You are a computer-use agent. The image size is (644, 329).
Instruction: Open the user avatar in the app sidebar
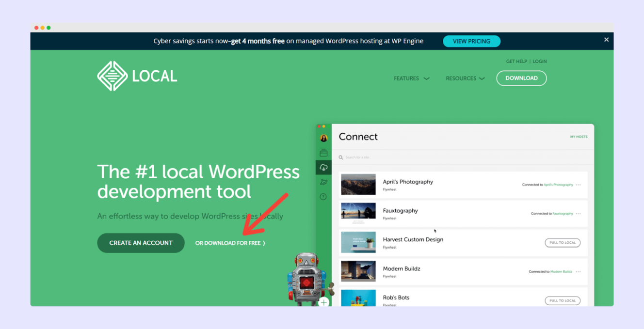[x=323, y=138]
